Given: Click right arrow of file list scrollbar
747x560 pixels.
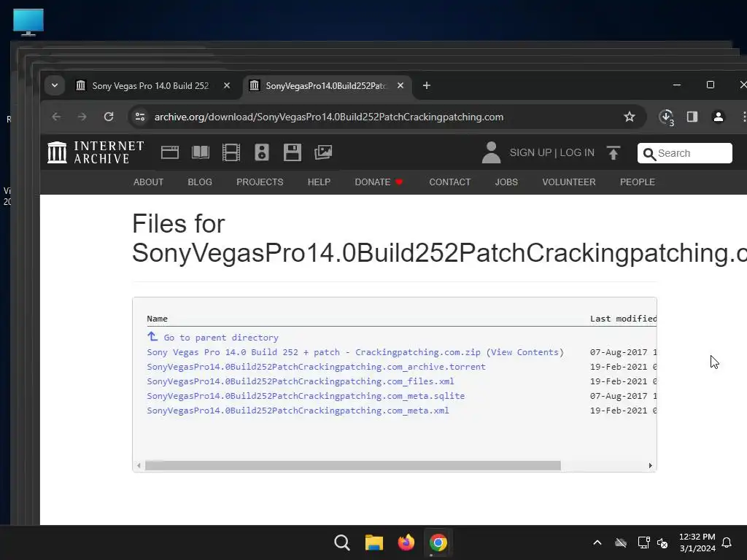Looking at the screenshot, I should (x=650, y=465).
